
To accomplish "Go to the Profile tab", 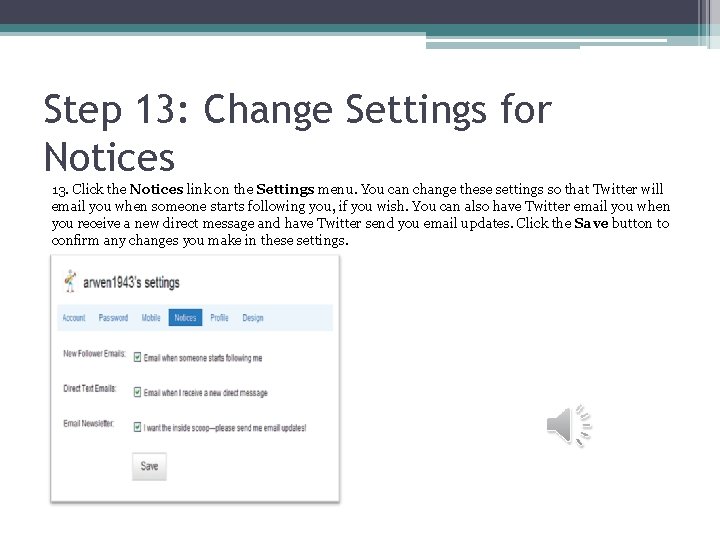I will (x=219, y=318).
